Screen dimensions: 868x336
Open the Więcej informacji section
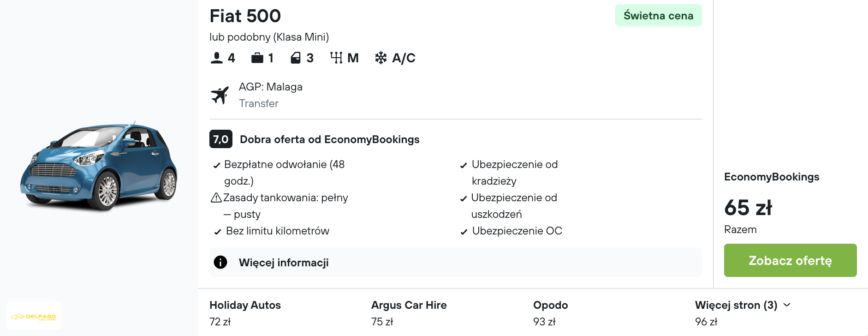tap(456, 262)
